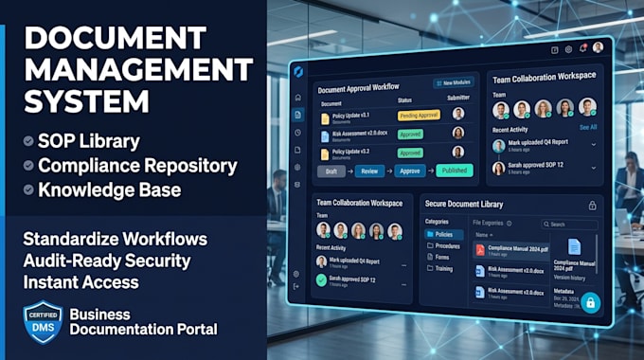The width and height of the screenshot is (644, 360).
Task: Click the check bullet beside Knowledge Base
Action: tap(28, 189)
